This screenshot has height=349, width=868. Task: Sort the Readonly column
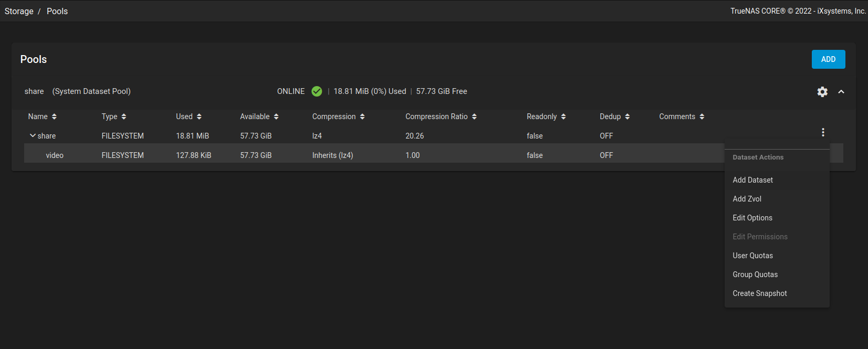coord(563,117)
